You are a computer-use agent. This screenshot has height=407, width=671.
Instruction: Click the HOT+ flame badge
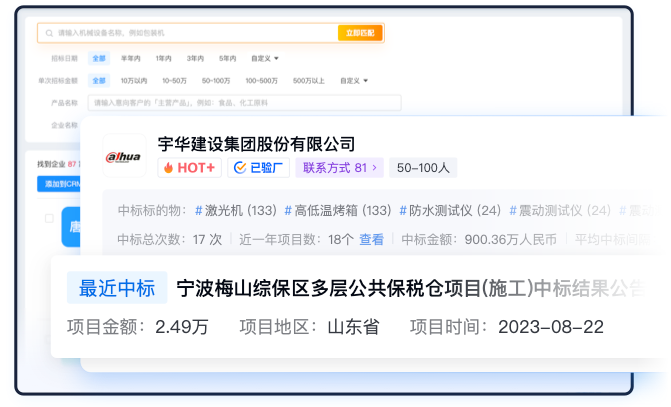pos(190,168)
